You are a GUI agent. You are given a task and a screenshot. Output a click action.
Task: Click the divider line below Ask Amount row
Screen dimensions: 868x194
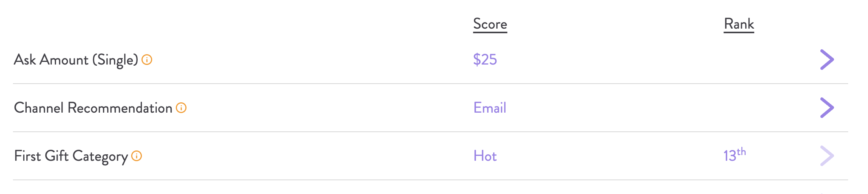(x=430, y=84)
